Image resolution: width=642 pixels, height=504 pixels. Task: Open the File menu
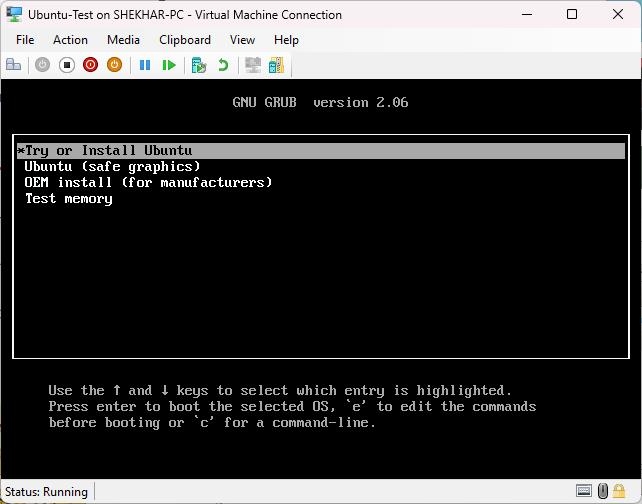25,40
